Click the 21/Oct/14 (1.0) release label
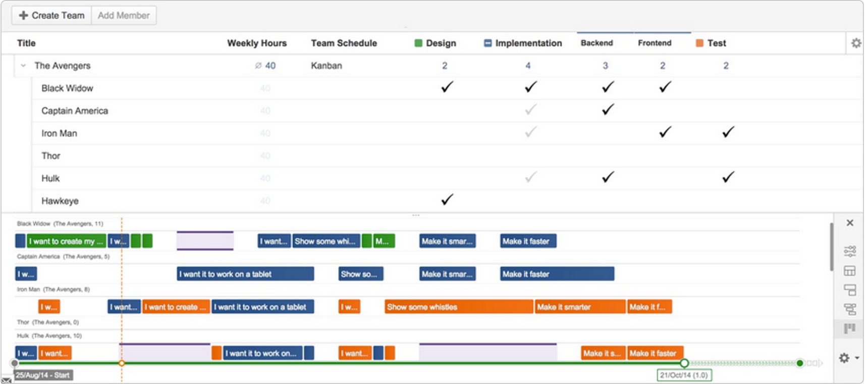868x384 pixels. pyautogui.click(x=684, y=375)
